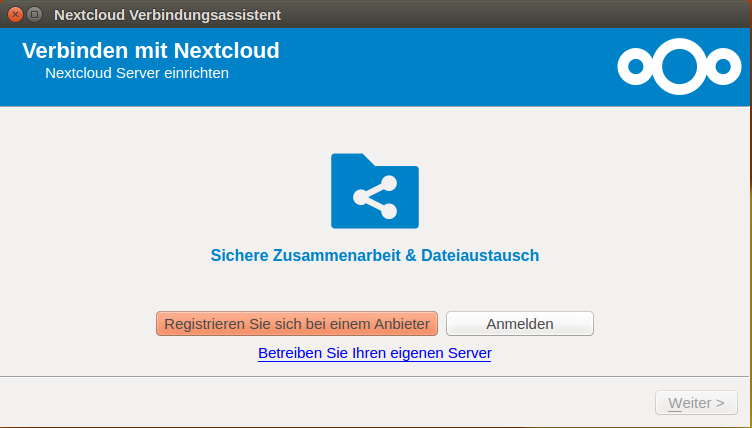Viewport: 752px width, 428px height.
Task: Click the horizontal separator line above Weiter
Action: [375, 377]
